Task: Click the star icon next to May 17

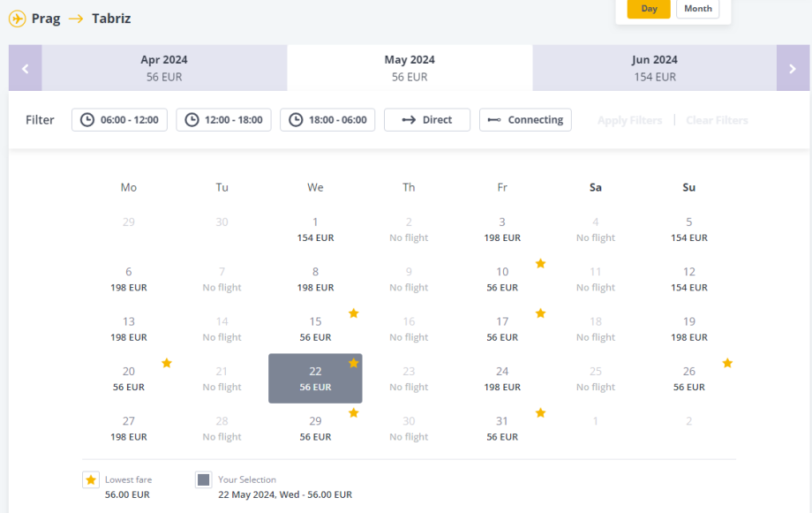Action: 540,313
